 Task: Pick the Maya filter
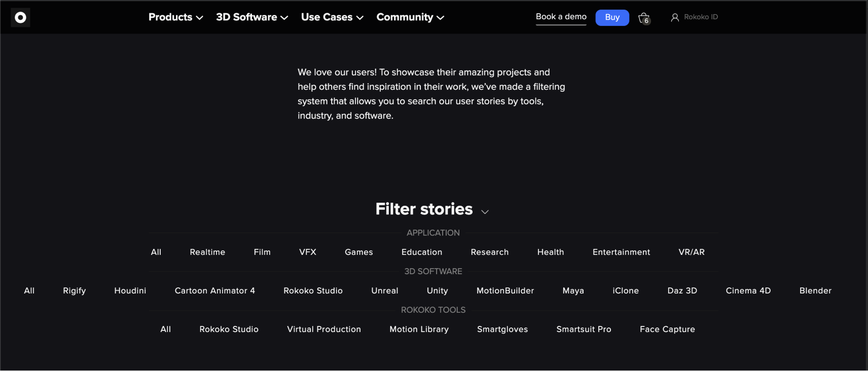click(573, 291)
